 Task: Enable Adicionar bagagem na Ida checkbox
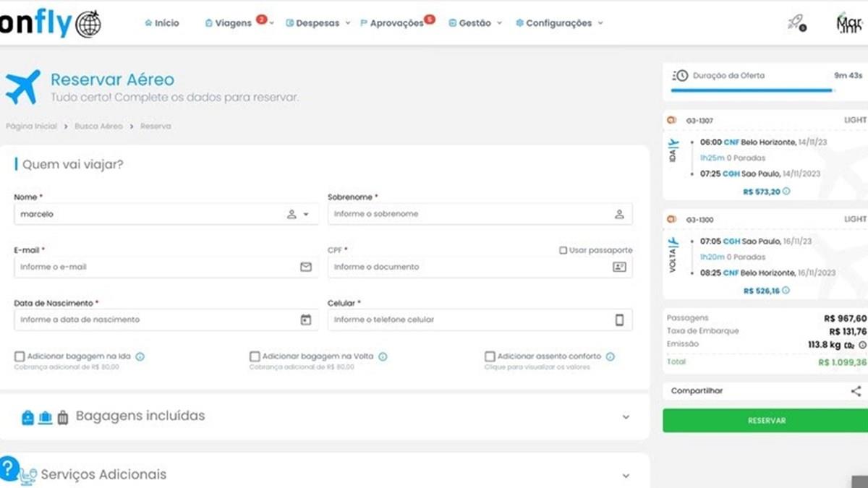pyautogui.click(x=20, y=356)
